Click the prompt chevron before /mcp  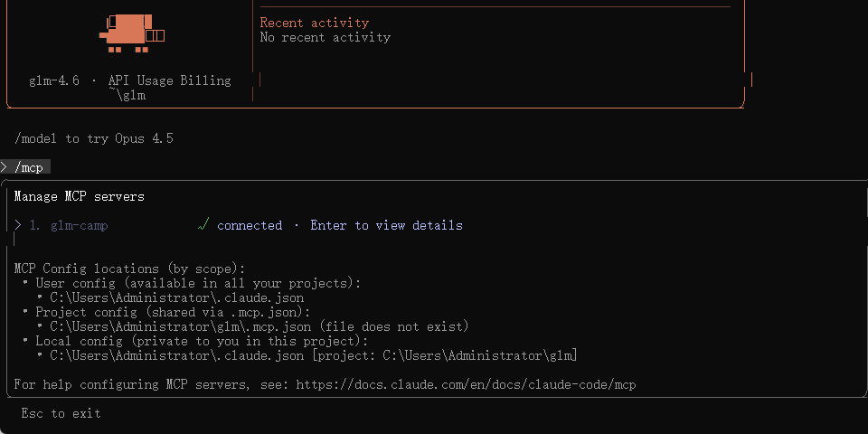[x=5, y=167]
